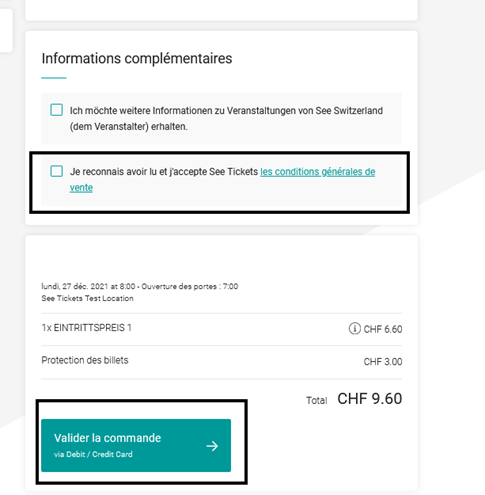Click the wrapped word 'vente' of the link
Image resolution: width=485 pixels, height=495 pixels.
(81, 188)
